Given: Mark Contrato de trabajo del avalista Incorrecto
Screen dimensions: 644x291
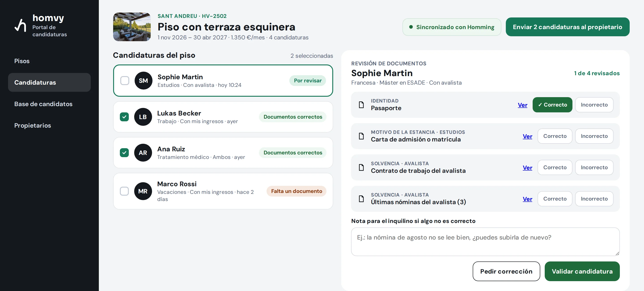Looking at the screenshot, I should (x=594, y=167).
